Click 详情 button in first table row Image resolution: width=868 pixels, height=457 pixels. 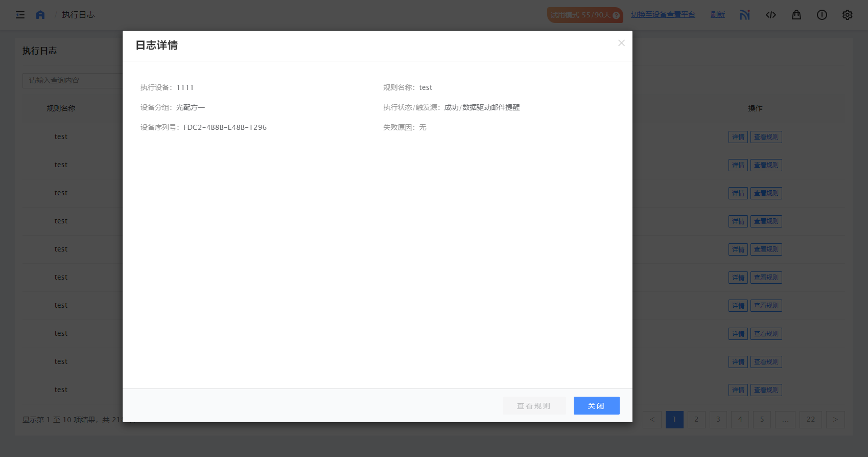738,137
